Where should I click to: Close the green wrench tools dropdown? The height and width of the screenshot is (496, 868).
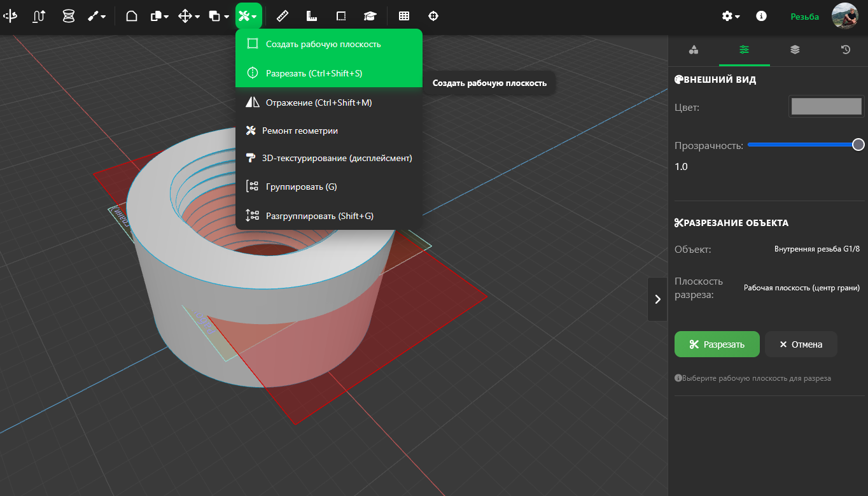click(x=248, y=17)
